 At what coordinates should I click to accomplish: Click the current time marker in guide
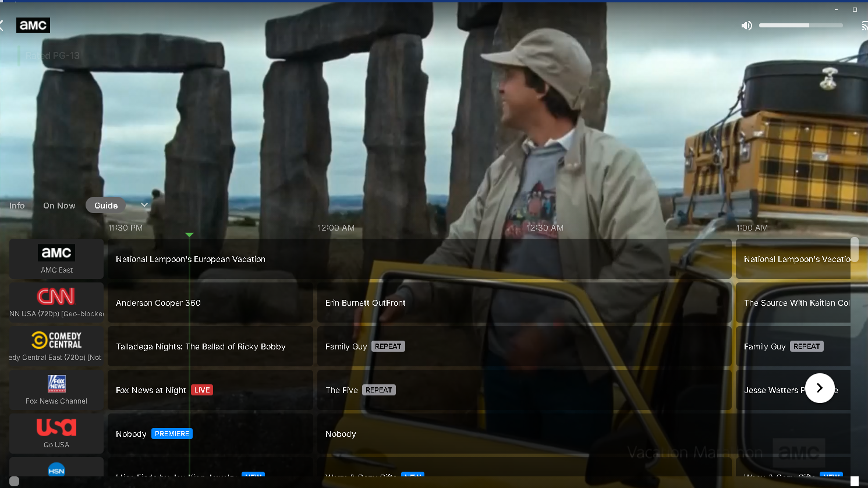[189, 235]
